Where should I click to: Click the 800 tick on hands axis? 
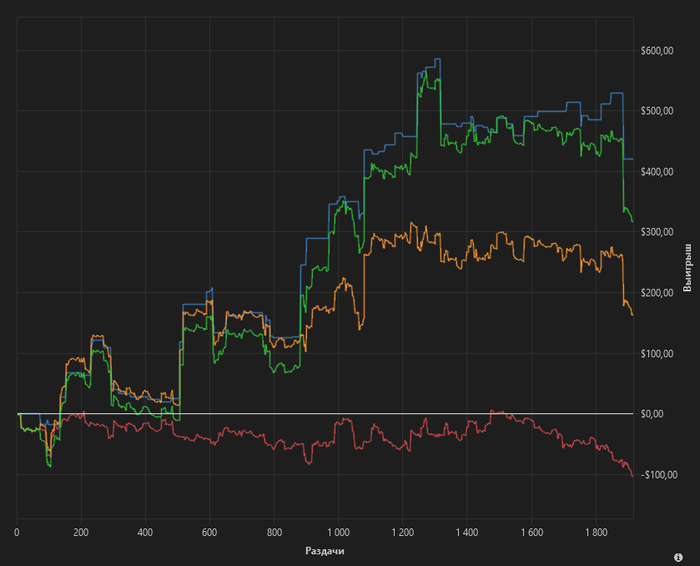click(x=274, y=532)
